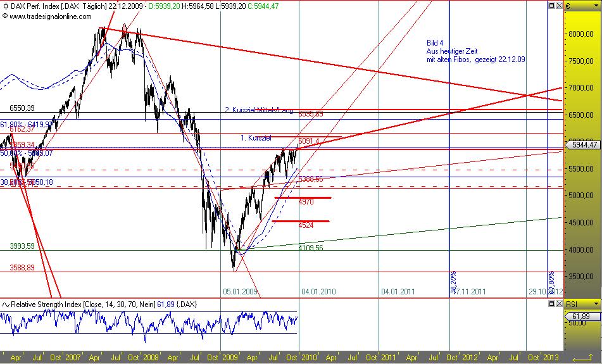
Task: Click the RSI indicator line icon
Action: 5,304
